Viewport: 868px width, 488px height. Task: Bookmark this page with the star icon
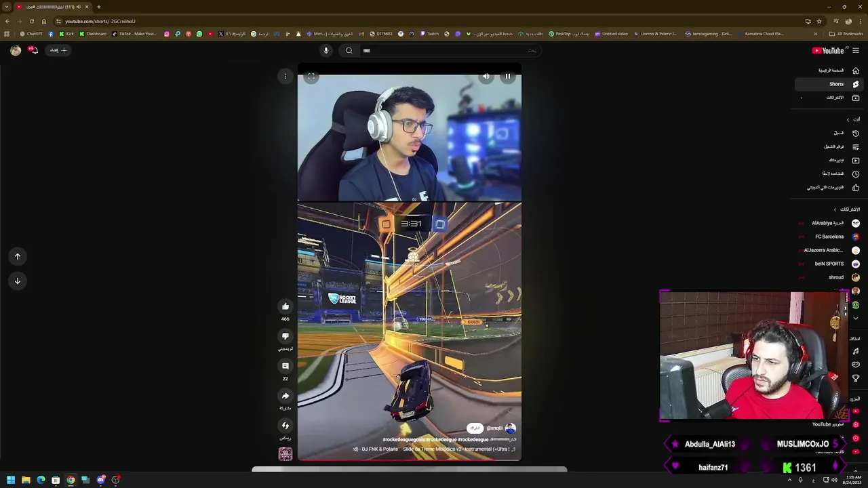818,21
